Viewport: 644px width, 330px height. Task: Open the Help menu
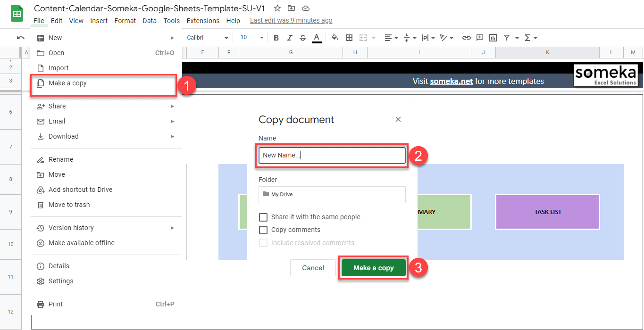[x=233, y=21]
